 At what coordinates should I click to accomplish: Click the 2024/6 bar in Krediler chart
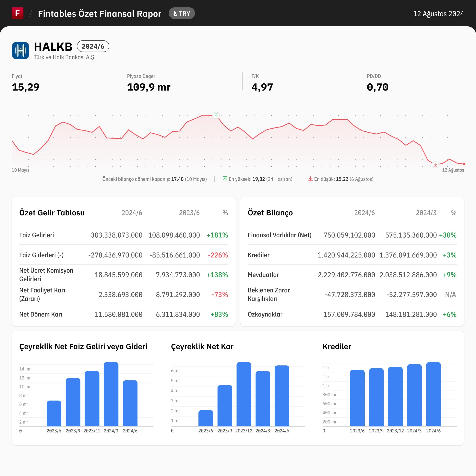[433, 394]
